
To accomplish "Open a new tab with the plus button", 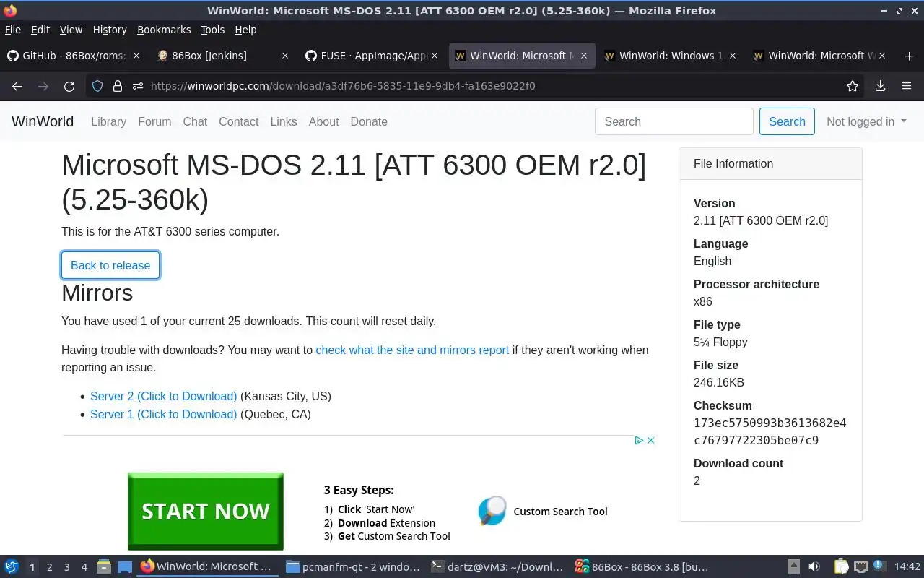I will tap(909, 56).
